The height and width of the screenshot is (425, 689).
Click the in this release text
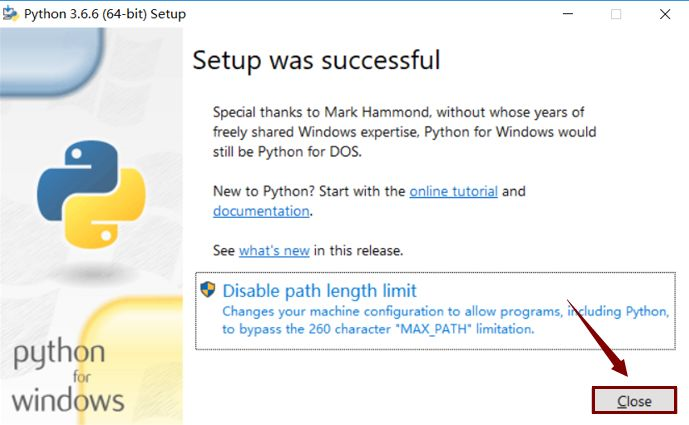(x=358, y=251)
